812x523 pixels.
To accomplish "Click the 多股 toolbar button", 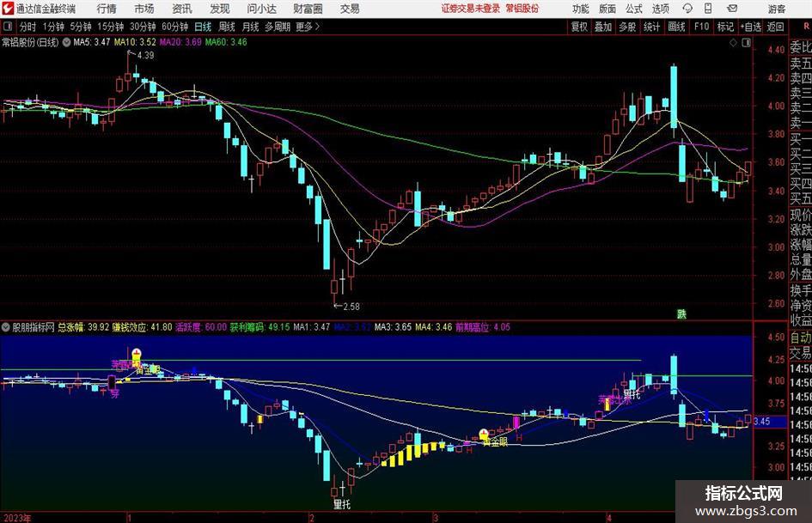I will [627, 27].
